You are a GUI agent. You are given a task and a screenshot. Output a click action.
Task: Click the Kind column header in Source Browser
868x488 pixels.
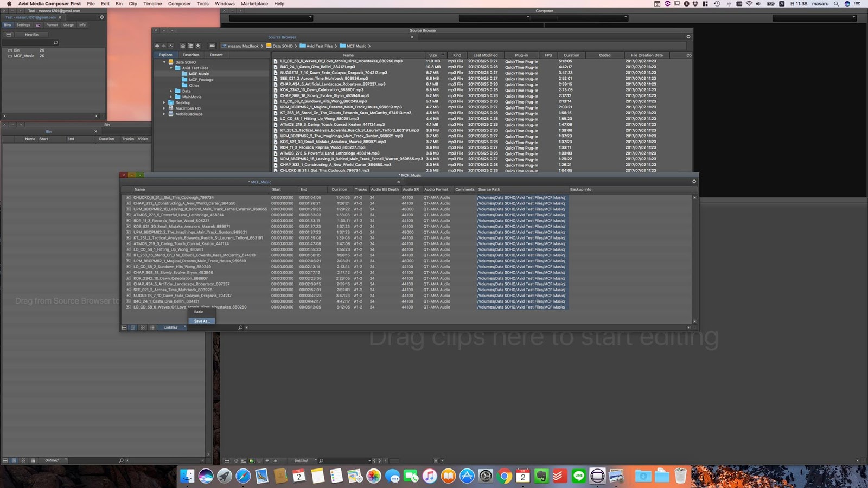pos(457,55)
